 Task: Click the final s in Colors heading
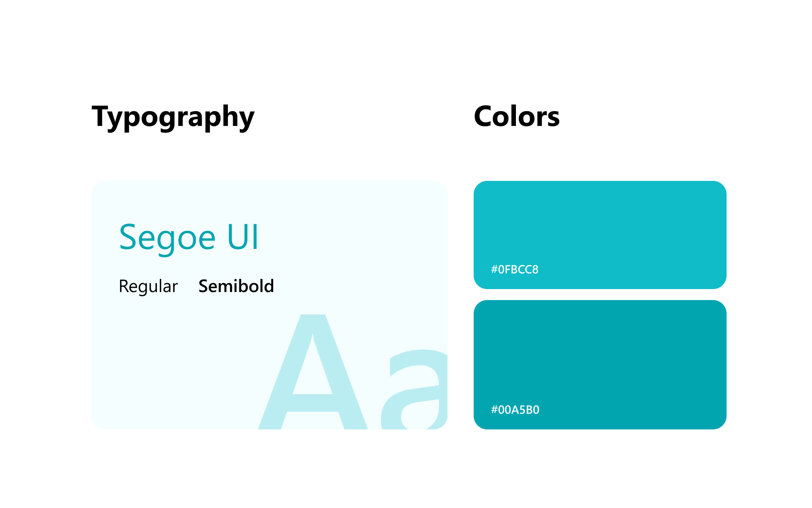pyautogui.click(x=552, y=118)
